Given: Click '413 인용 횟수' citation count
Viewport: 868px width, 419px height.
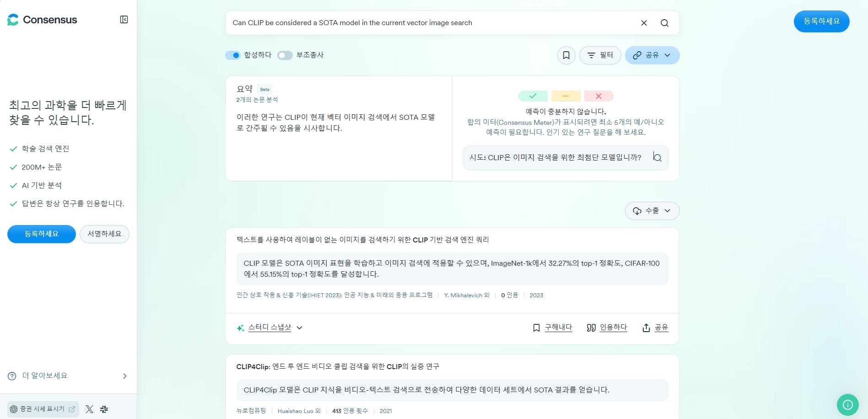Looking at the screenshot, I should coord(350,411).
